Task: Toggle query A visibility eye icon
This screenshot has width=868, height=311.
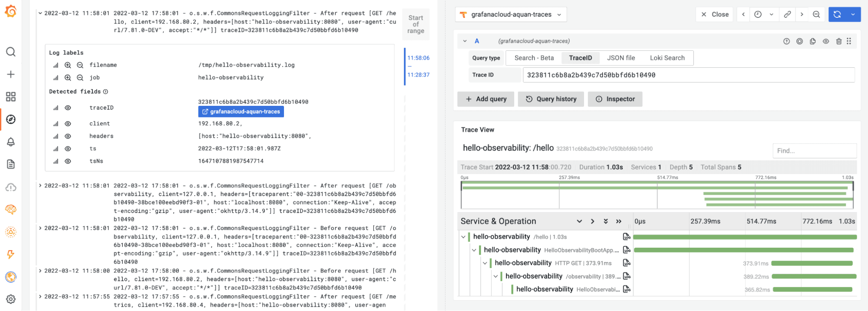Action: pos(826,41)
